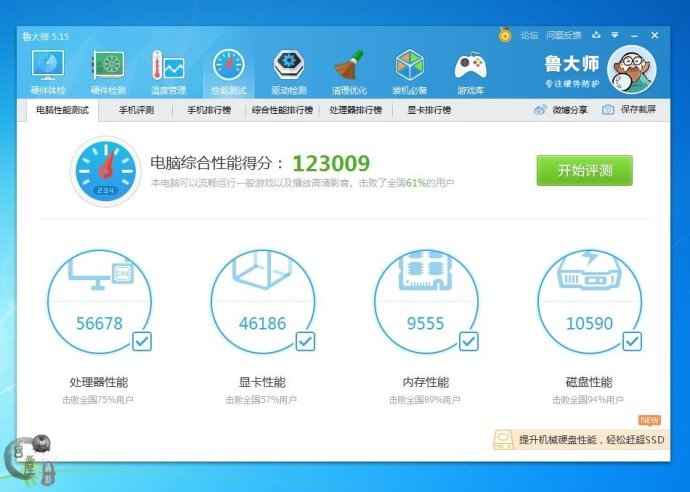The width and height of the screenshot is (690, 492).
Task: Click the 微博分享 share link
Action: tap(570, 110)
